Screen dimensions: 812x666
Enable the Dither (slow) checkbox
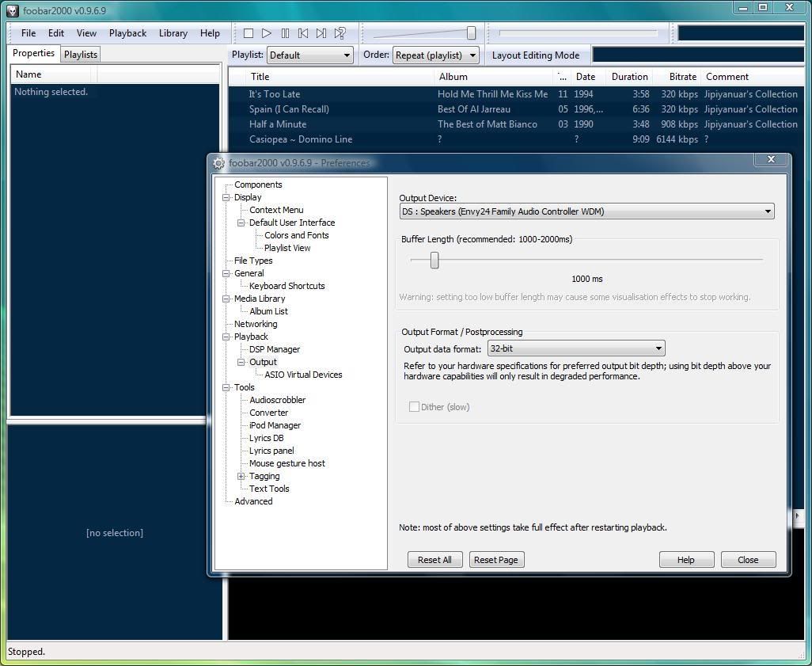click(414, 407)
